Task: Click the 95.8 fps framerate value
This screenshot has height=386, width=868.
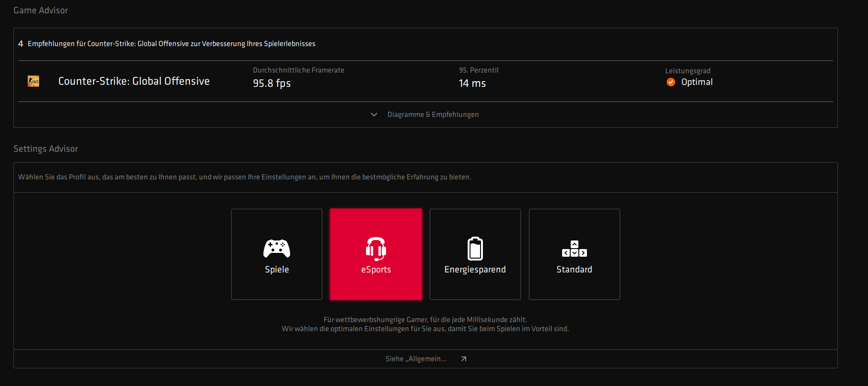Action: (272, 83)
